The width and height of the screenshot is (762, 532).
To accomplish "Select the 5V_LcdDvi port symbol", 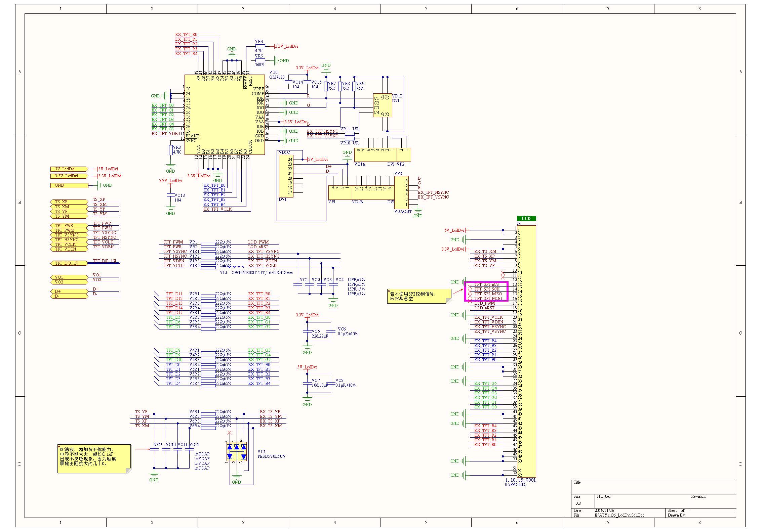I will (69, 169).
